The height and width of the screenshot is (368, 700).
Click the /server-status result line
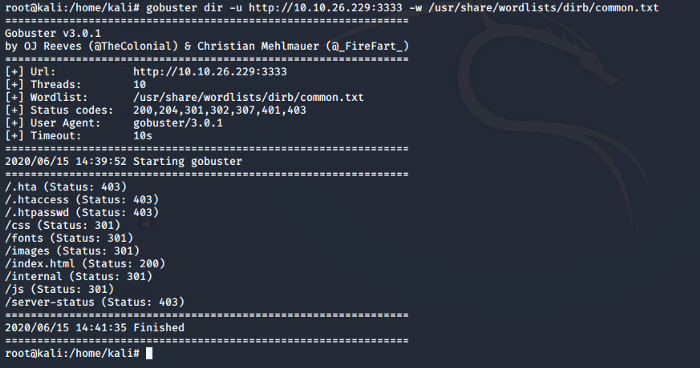tap(95, 302)
